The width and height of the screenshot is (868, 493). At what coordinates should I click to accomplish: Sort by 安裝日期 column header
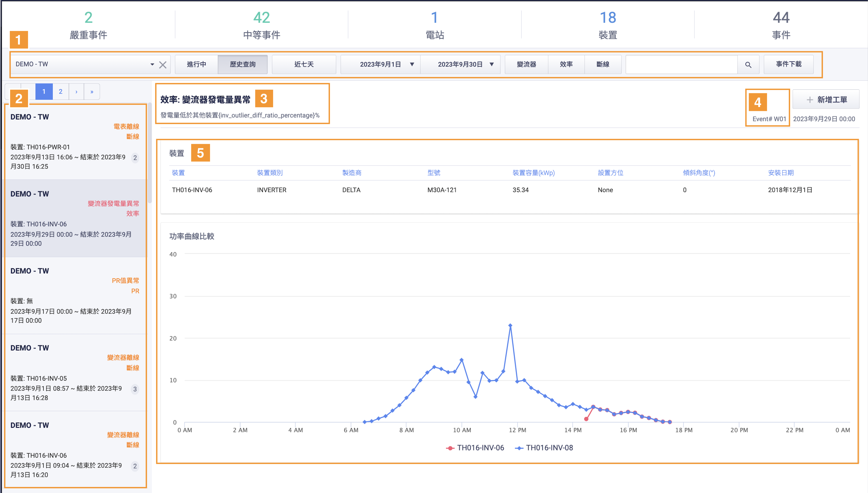pos(781,173)
